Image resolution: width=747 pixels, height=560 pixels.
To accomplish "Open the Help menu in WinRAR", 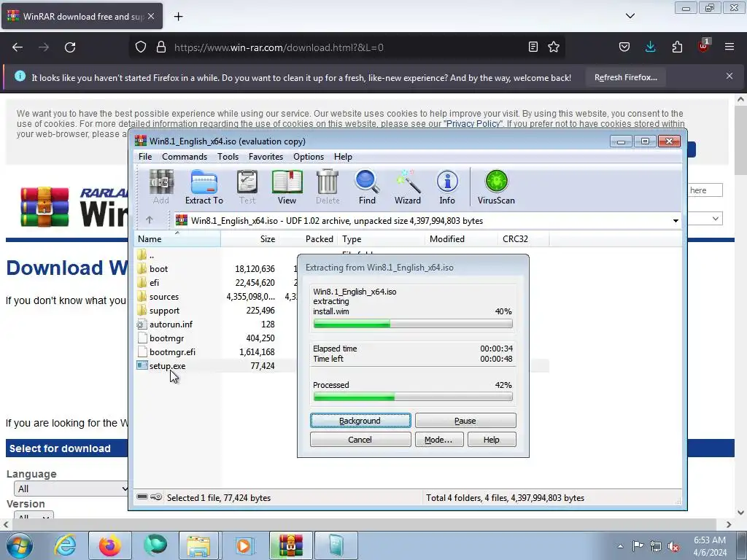I will coord(343,157).
